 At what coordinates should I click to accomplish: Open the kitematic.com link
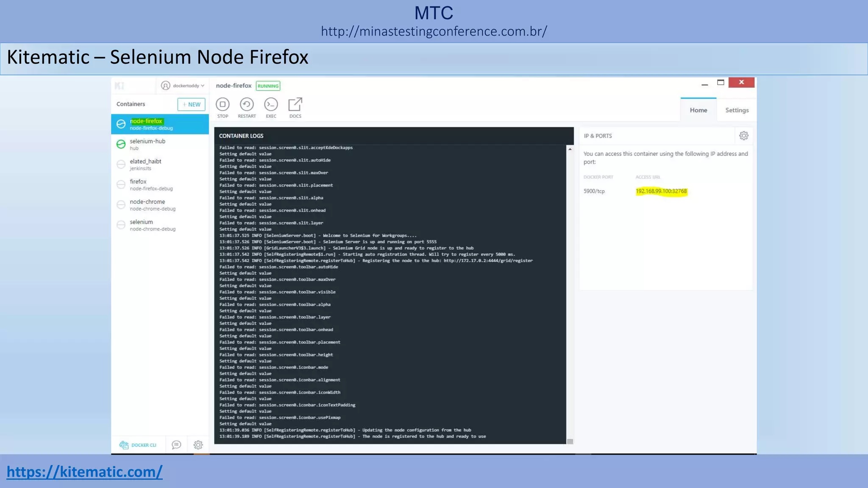click(84, 472)
